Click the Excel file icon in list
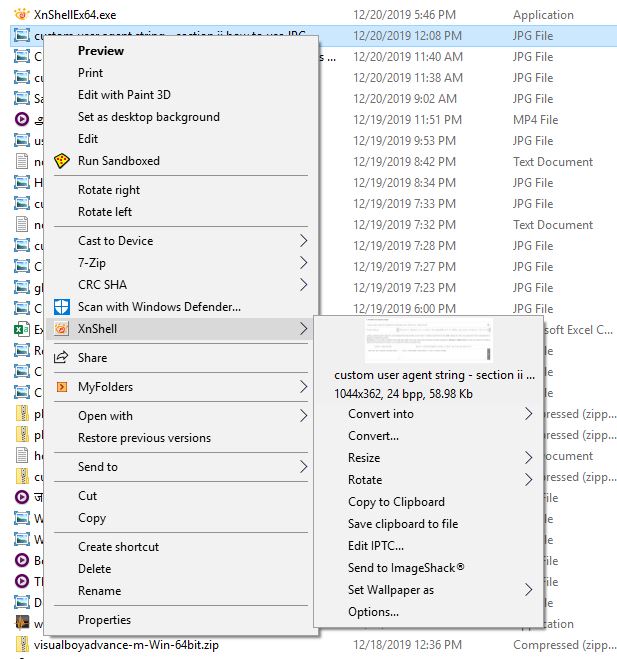Screen dimensions: 617x659 pos(22,329)
